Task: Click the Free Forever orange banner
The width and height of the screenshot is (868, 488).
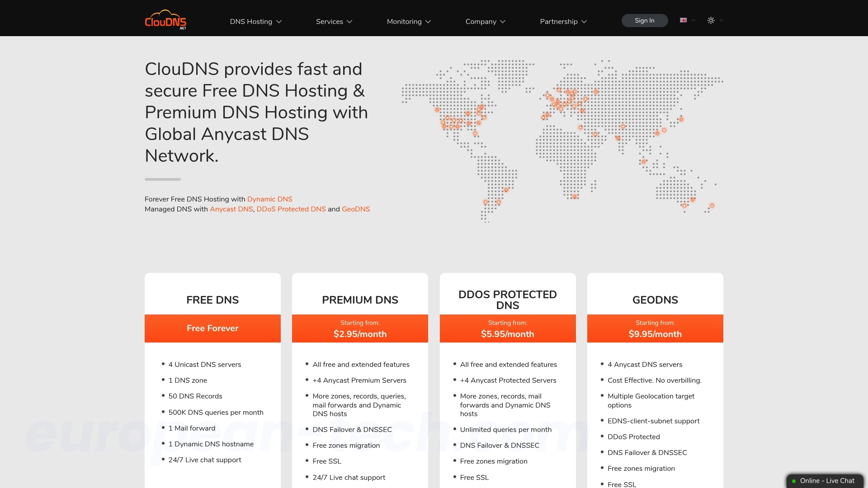Action: 212,328
